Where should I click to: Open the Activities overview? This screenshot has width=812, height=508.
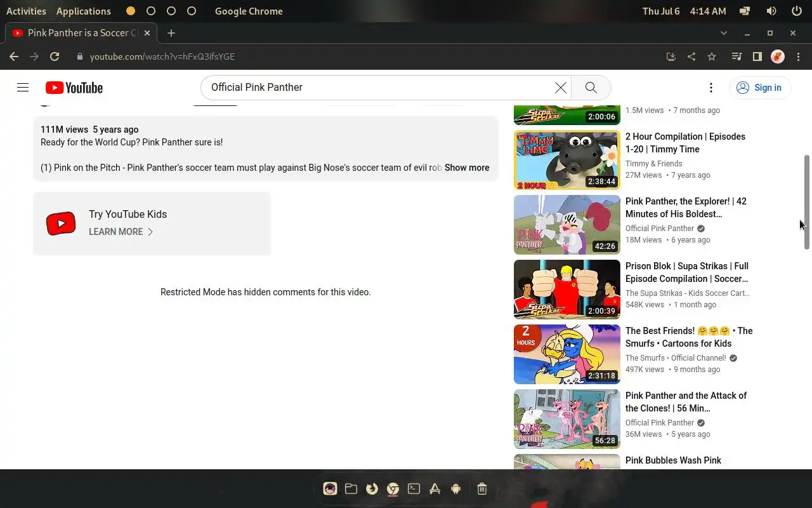point(26,11)
